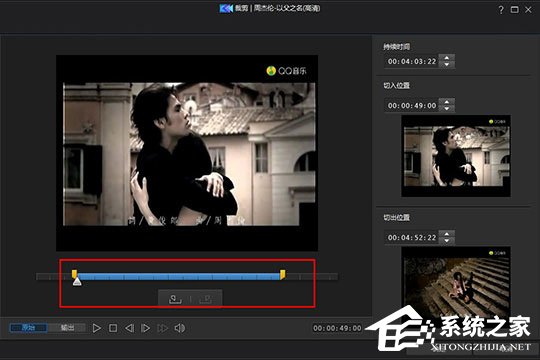540x360 pixels.
Task: Open help with the question mark icon
Action: tap(501, 10)
